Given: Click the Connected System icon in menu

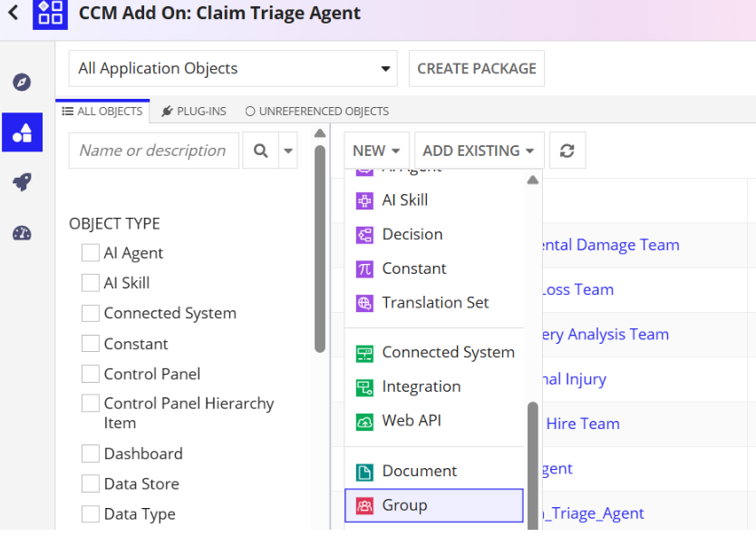Looking at the screenshot, I should 364,353.
